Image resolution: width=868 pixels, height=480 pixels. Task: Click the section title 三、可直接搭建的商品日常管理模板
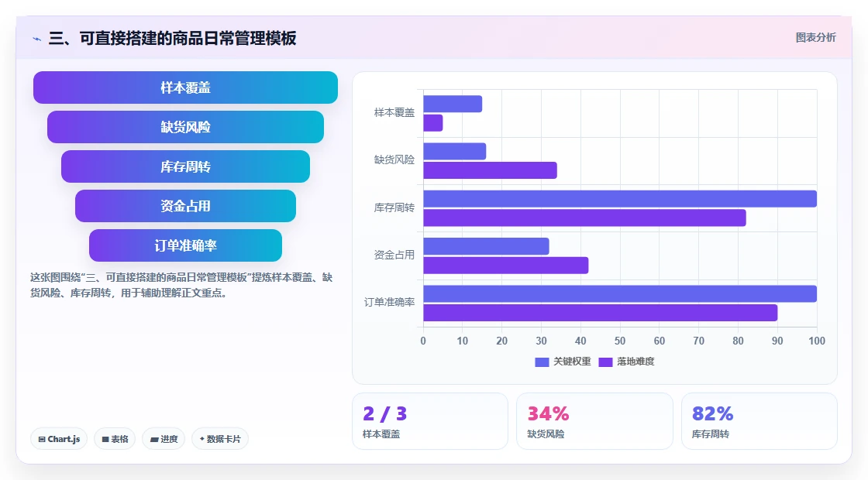click(172, 38)
